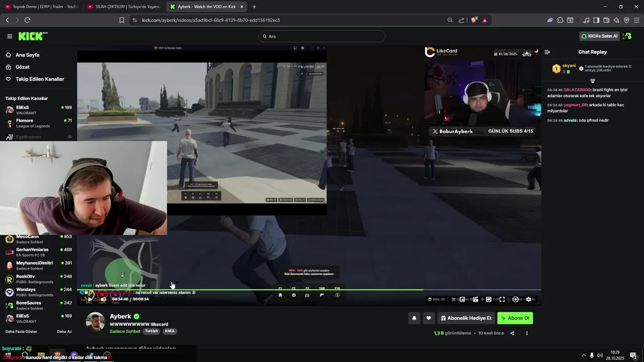The height and width of the screenshot is (362, 644).
Task: Open the Sadece Sohbet category link
Action: (x=125, y=331)
